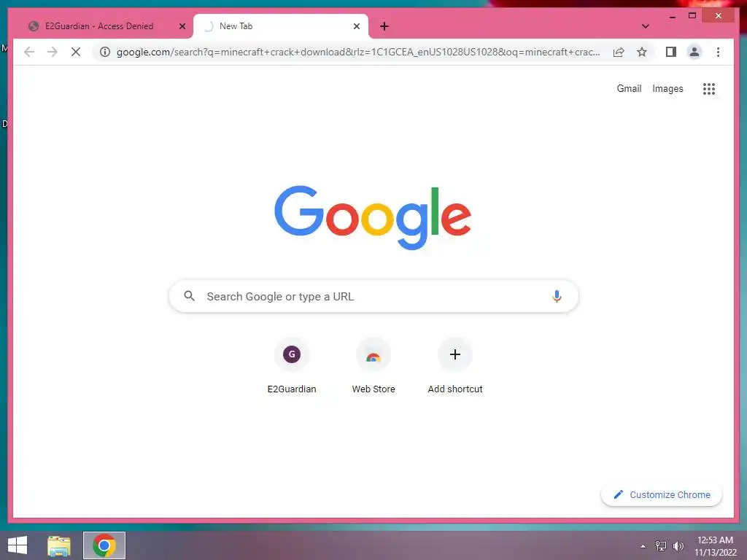Open the Google apps grid
747x560 pixels.
[x=709, y=88]
